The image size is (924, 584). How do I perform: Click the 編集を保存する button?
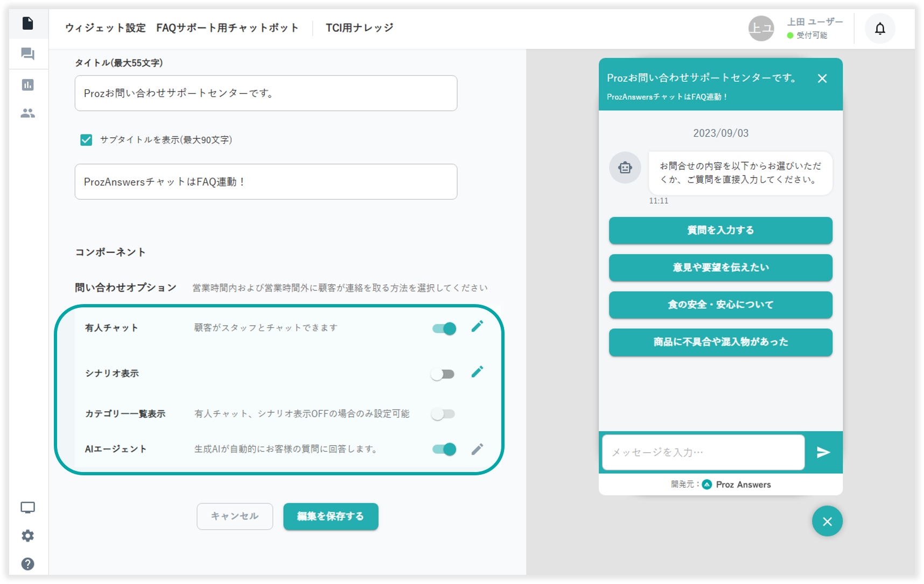click(331, 516)
